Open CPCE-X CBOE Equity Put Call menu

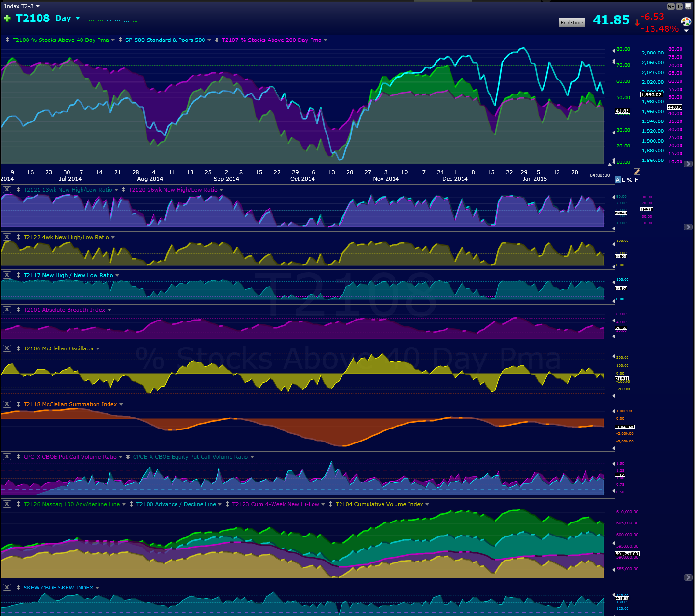(252, 457)
